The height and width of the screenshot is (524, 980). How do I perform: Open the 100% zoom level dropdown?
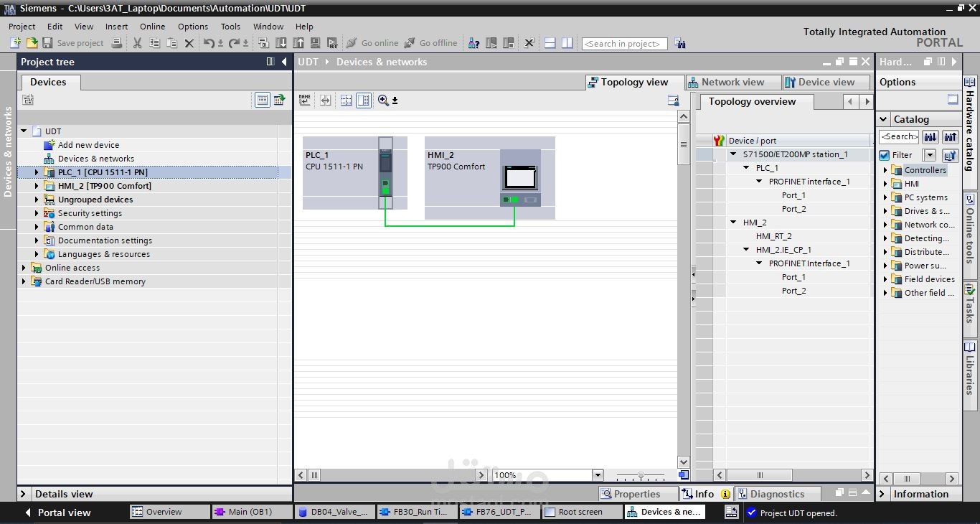598,475
